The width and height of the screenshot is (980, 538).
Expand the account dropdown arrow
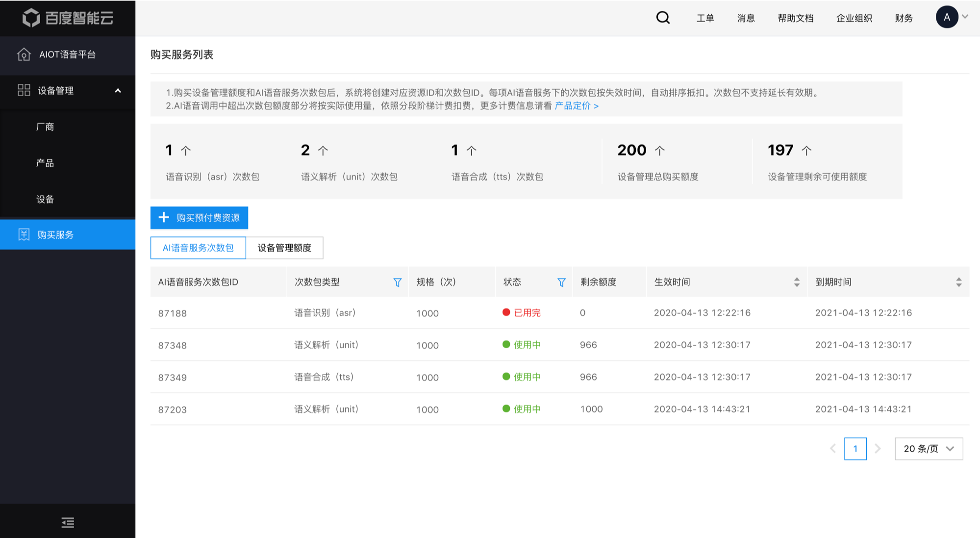click(x=965, y=17)
